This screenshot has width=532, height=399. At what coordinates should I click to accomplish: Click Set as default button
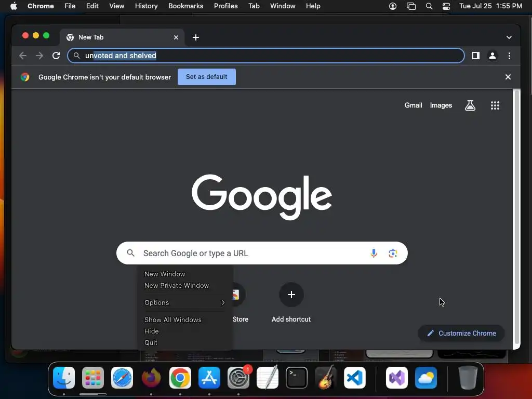click(207, 77)
